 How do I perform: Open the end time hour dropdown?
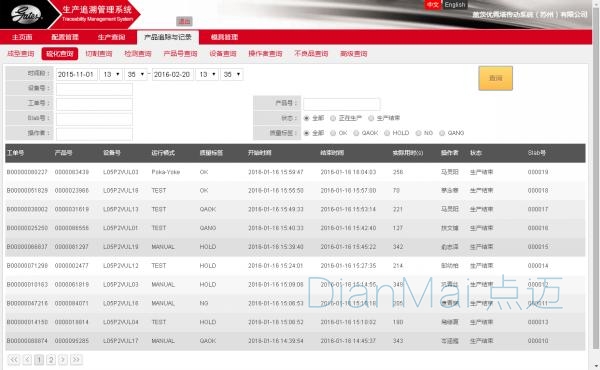coord(207,74)
